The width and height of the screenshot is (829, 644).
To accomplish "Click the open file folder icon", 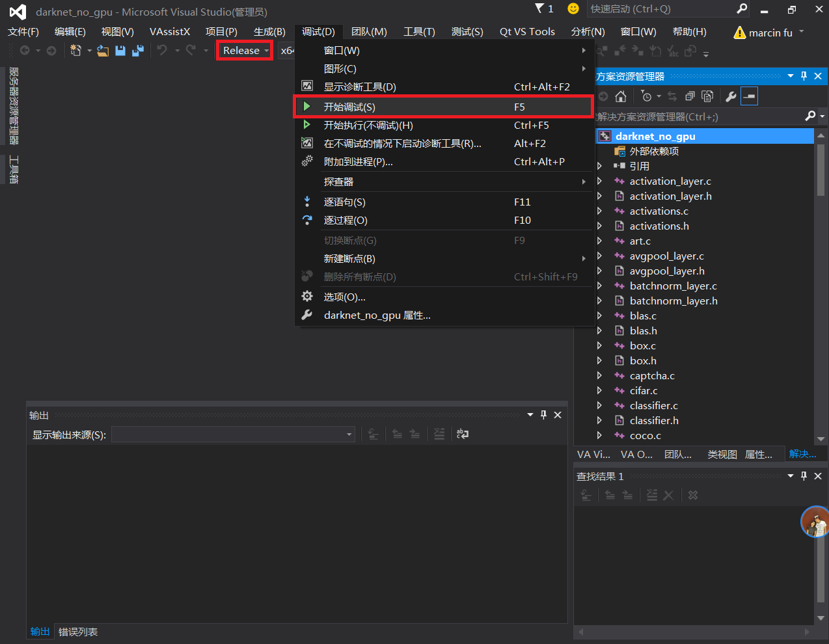I will point(103,50).
